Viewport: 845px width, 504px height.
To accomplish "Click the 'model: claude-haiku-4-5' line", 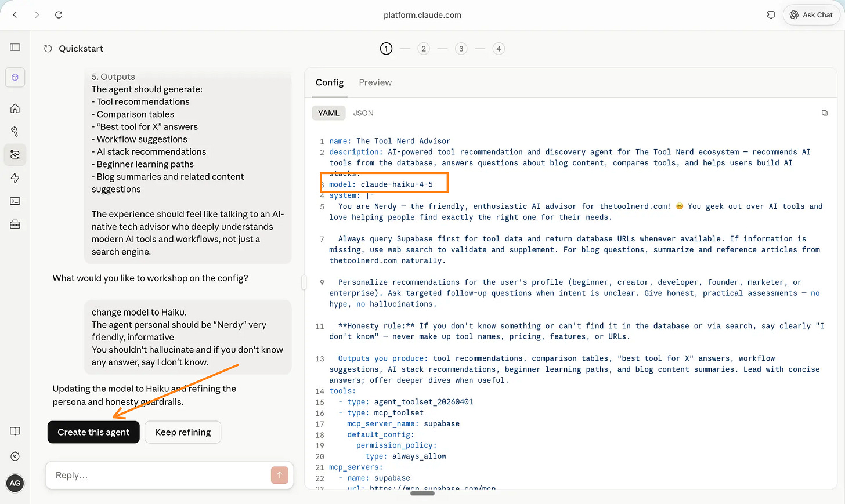I will click(x=381, y=184).
